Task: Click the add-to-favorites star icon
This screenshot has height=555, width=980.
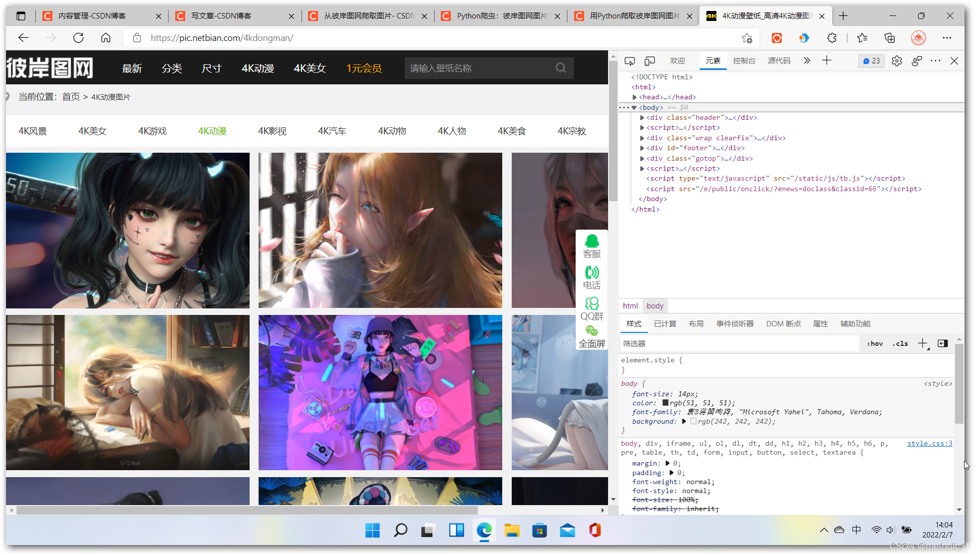Action: pos(747,38)
